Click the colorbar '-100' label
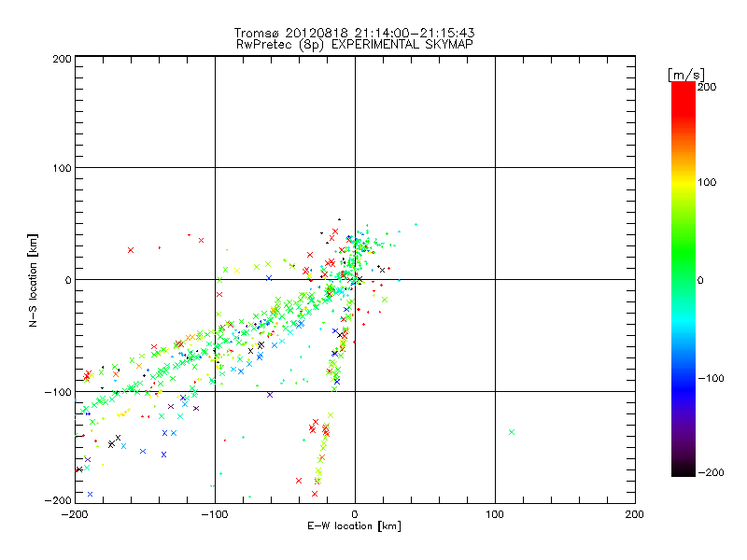 711,378
